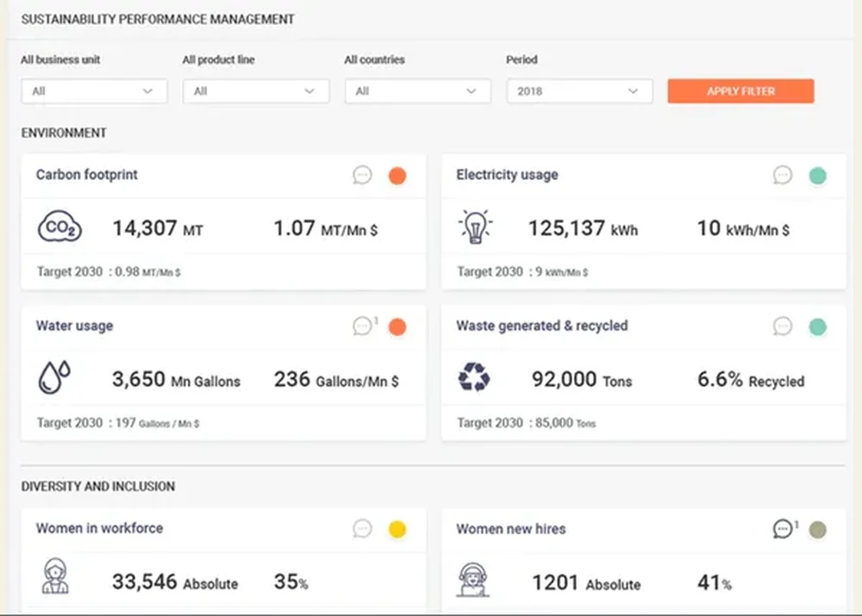Click green status dot on Waste generated & recycled
The height and width of the screenshot is (616, 862).
(x=817, y=327)
